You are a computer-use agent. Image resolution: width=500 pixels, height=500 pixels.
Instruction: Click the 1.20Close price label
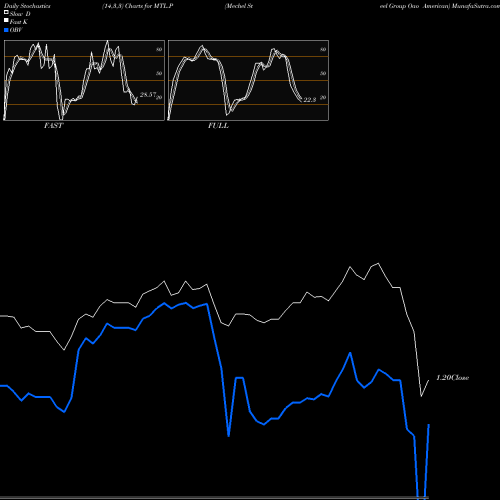point(453,378)
